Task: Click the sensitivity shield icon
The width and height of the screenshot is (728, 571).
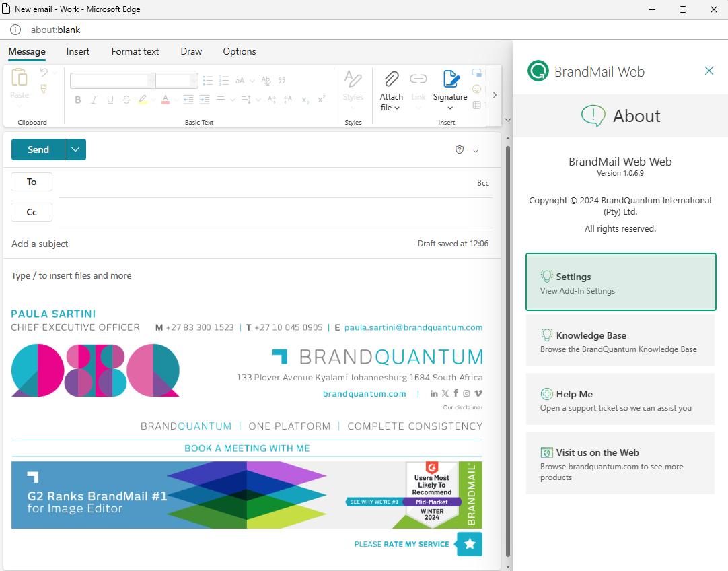Action: tap(459, 149)
